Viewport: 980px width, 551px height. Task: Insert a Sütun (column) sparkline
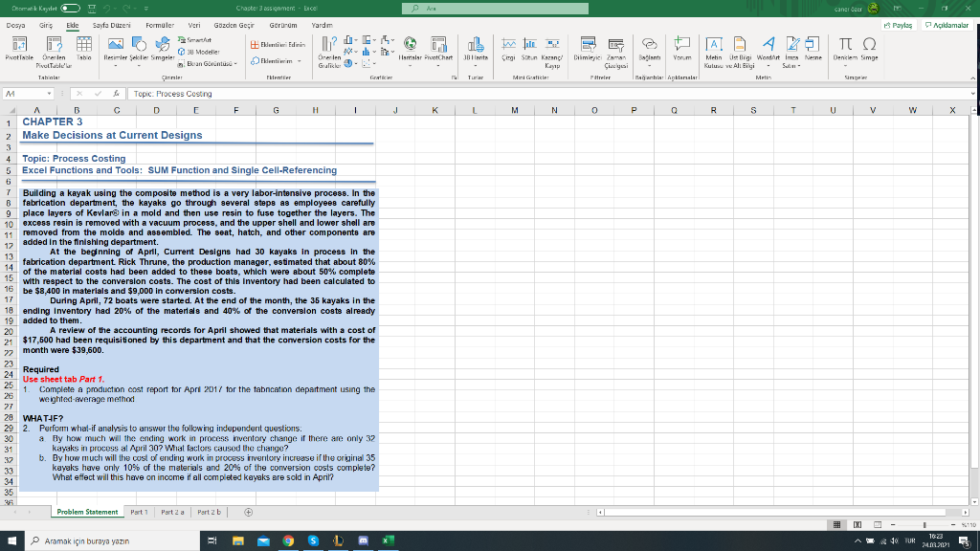click(x=529, y=49)
